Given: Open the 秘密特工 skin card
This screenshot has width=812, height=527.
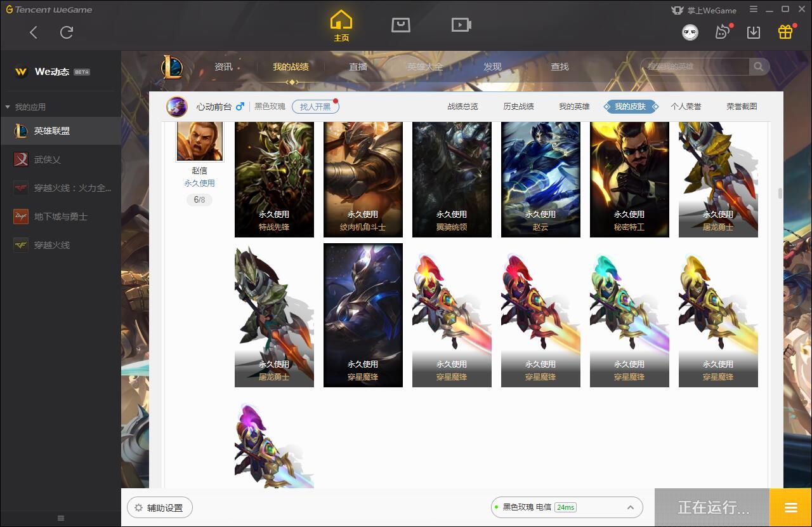Looking at the screenshot, I should click(x=629, y=180).
